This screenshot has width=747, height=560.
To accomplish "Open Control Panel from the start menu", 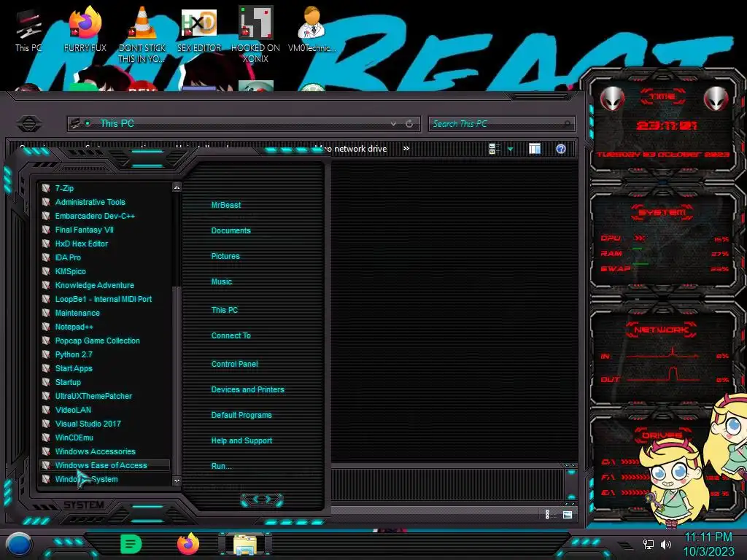I will click(234, 364).
